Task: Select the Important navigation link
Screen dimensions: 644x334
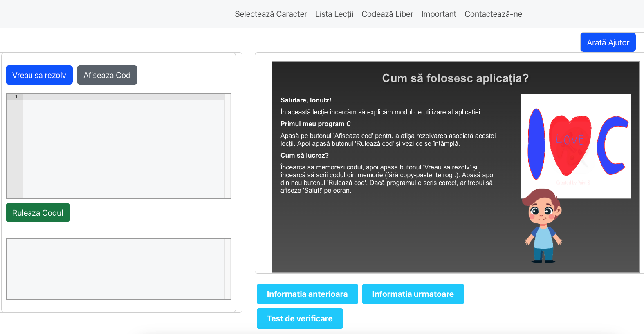Action: 438,14
